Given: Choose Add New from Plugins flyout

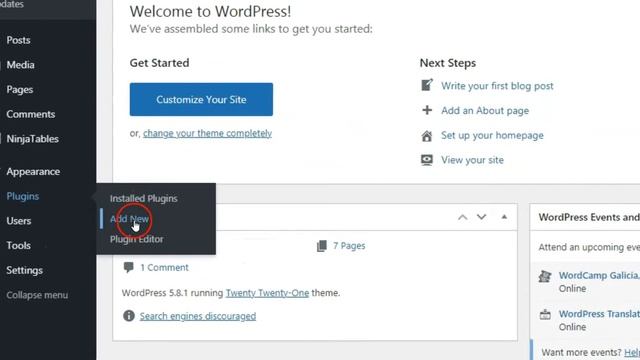Looking at the screenshot, I should tap(129, 219).
